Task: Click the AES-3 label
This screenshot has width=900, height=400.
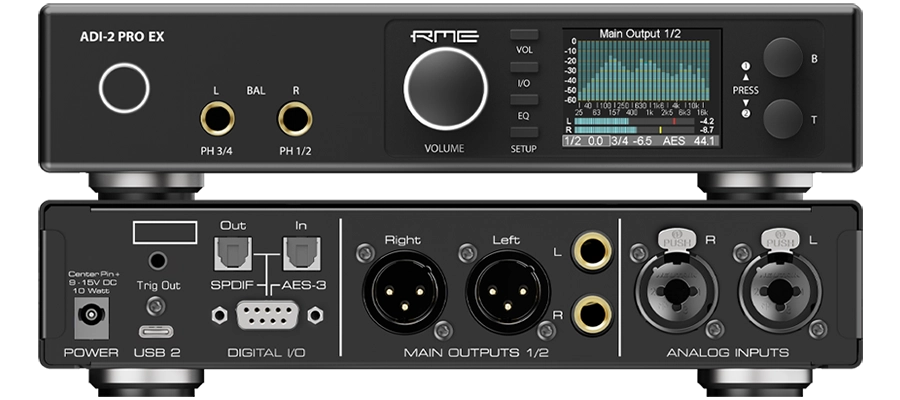Action: [304, 285]
